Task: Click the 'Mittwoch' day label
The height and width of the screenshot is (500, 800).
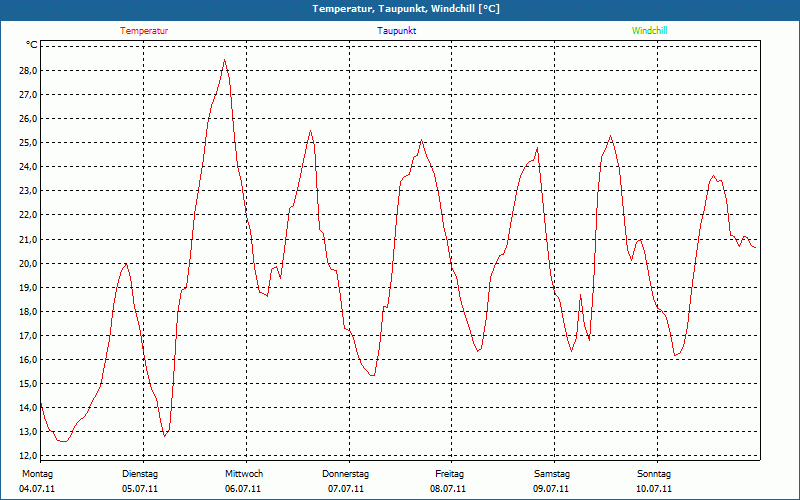Action: coord(244,474)
